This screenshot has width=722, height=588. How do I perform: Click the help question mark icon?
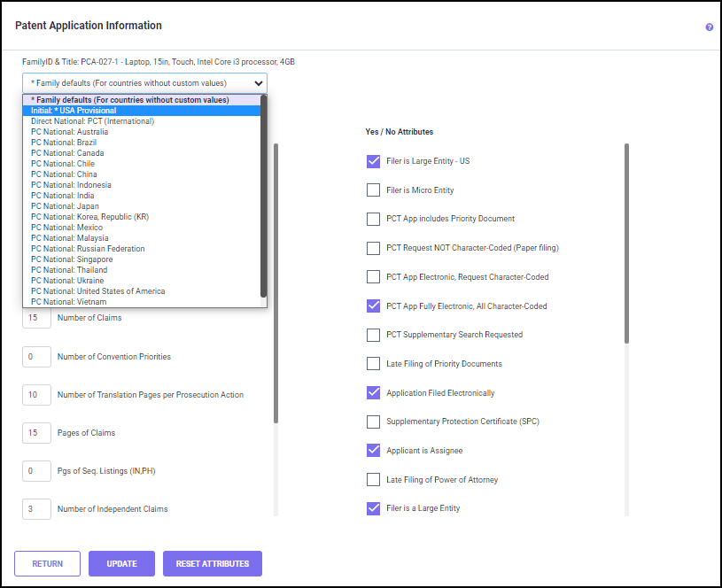point(709,27)
